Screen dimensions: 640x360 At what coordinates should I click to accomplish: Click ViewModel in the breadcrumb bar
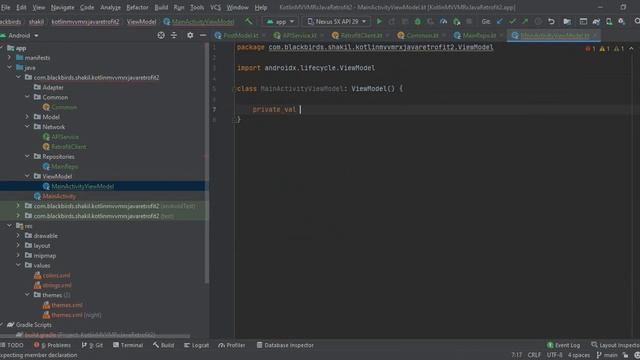point(141,21)
